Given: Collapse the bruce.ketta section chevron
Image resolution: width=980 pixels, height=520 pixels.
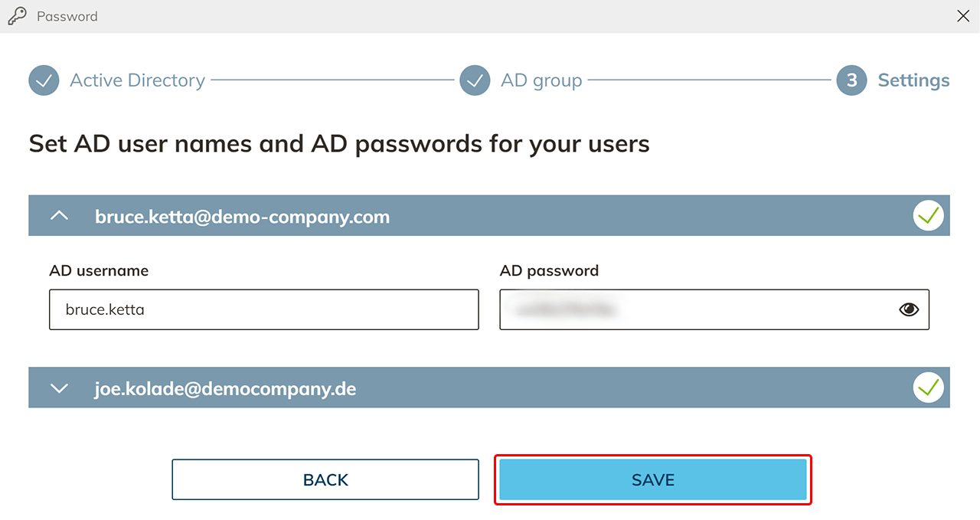Looking at the screenshot, I should click(x=59, y=216).
